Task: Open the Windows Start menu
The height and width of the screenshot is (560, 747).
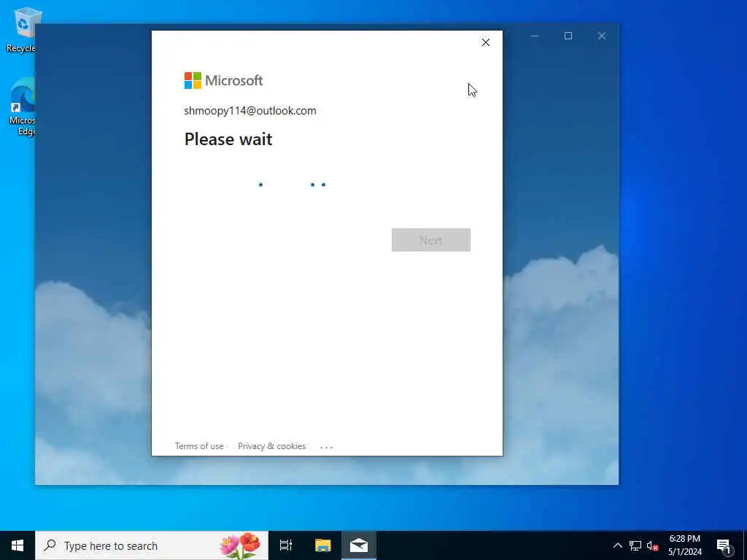Action: 18,545
